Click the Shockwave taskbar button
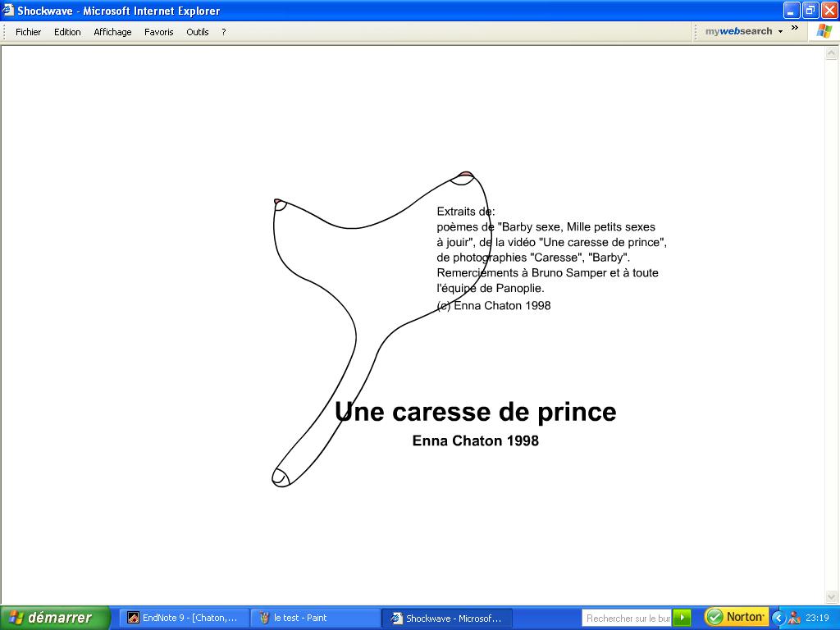 click(447, 618)
